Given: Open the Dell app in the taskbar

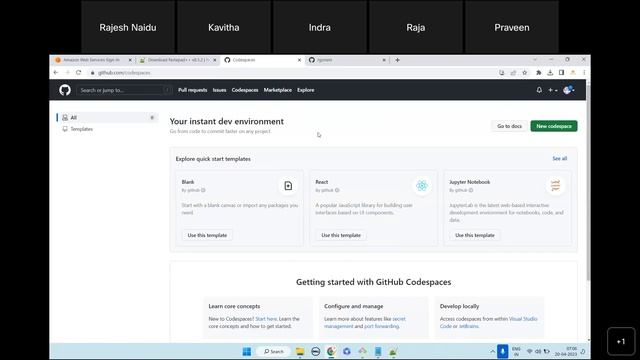Looking at the screenshot, I should coord(316,351).
